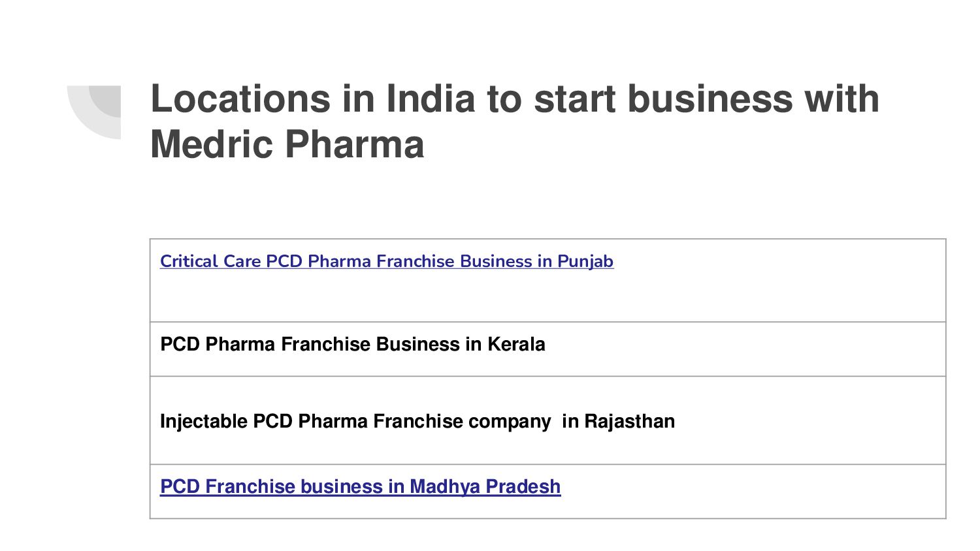Select the Injectable PCD Pharma Rajasthan text
This screenshot has height=551, width=980.
(417, 421)
